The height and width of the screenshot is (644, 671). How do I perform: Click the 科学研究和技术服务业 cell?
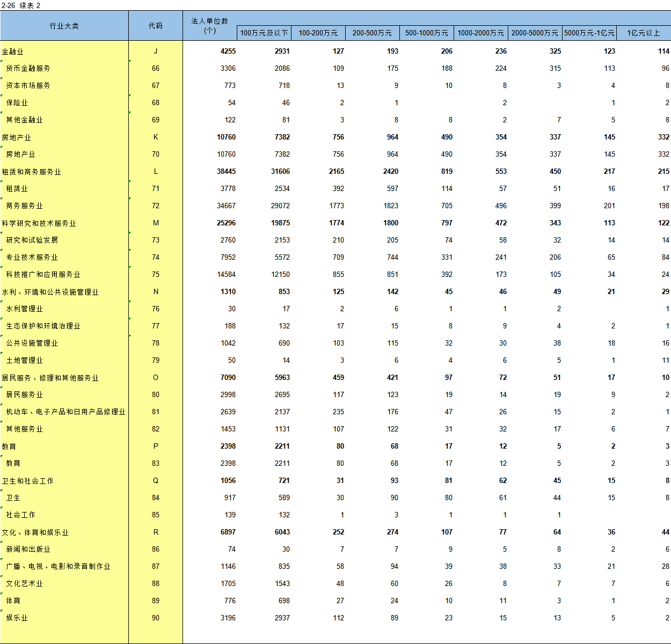coord(39,223)
